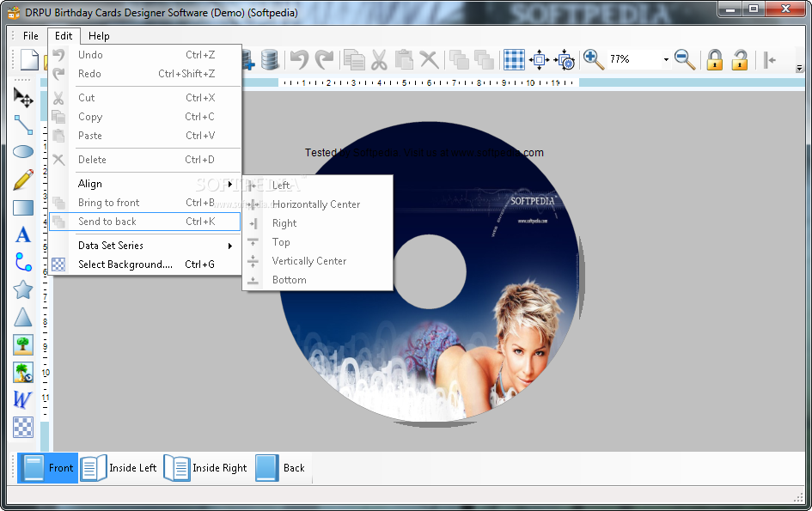Click the Edit menu
Viewport: 812px width, 511px height.
[x=64, y=36]
